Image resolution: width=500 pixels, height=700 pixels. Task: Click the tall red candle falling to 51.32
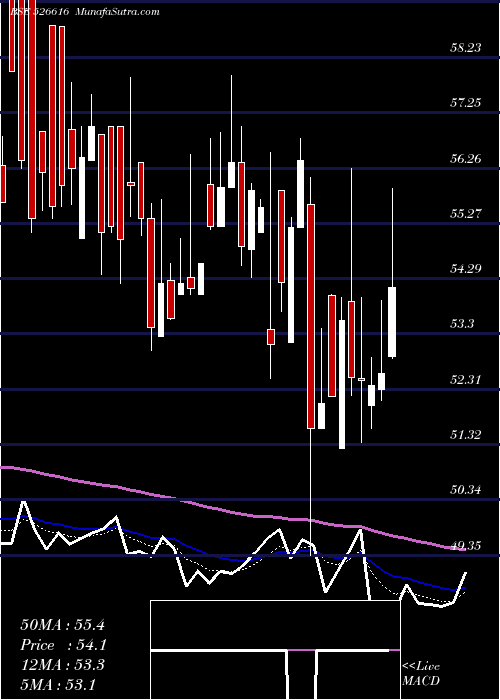pos(311,316)
